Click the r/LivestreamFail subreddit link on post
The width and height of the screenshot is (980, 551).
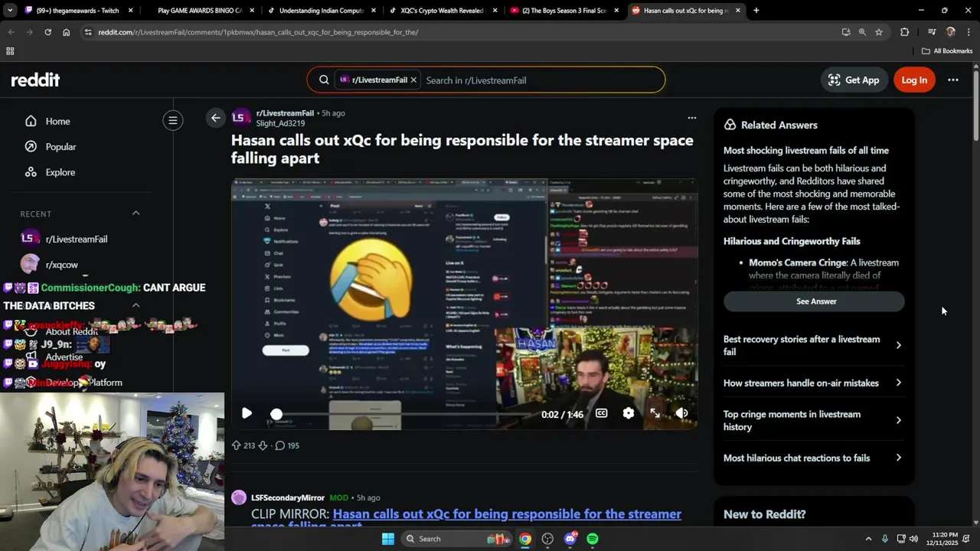285,113
